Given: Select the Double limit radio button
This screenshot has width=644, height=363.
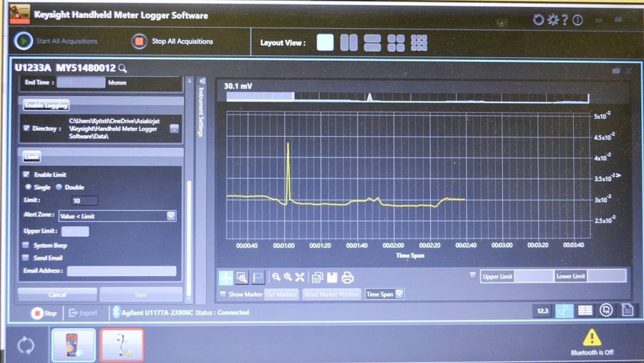Looking at the screenshot, I should click(x=59, y=187).
